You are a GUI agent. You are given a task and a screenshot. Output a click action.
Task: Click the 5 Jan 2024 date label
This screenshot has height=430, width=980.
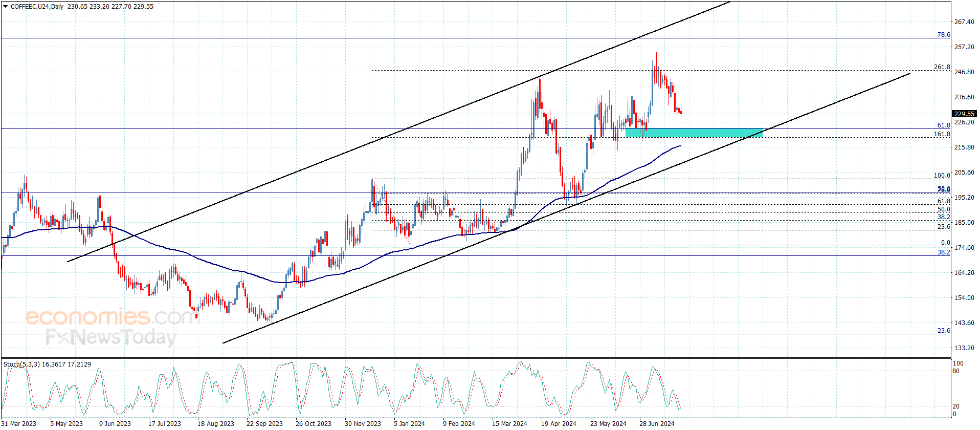pyautogui.click(x=409, y=424)
